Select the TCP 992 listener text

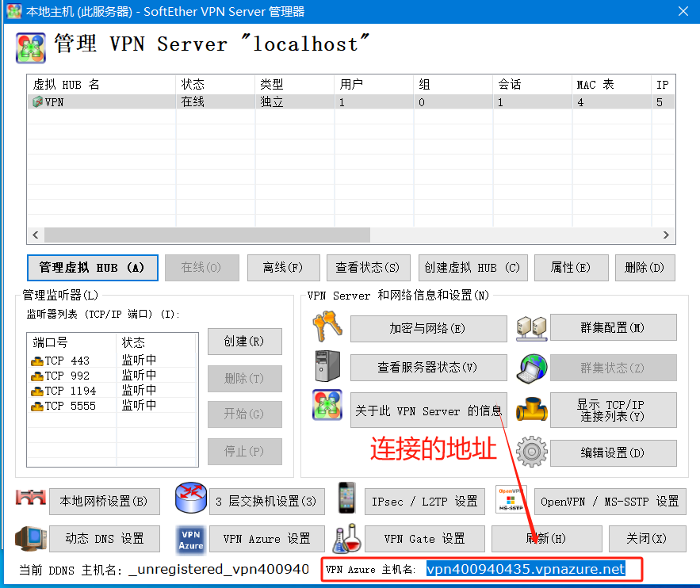coord(67,376)
